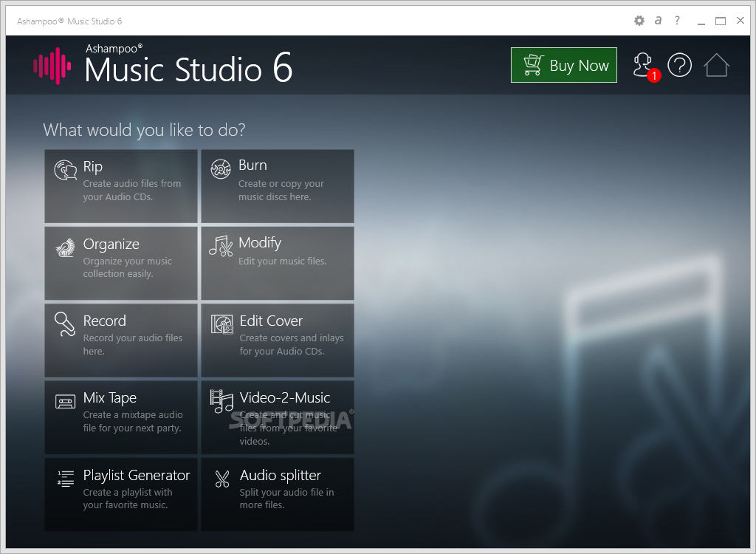This screenshot has height=554, width=756.
Task: Click the shopping cart icon
Action: click(533, 65)
